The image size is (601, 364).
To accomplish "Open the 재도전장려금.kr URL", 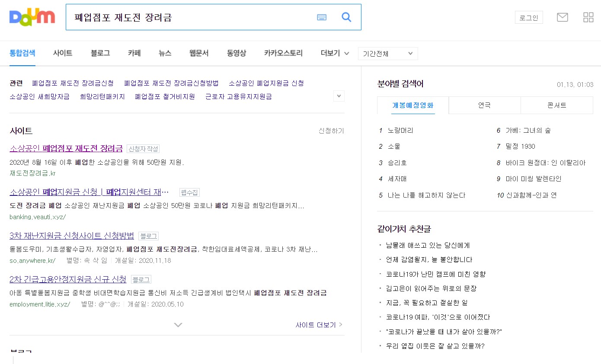I will 32,173.
